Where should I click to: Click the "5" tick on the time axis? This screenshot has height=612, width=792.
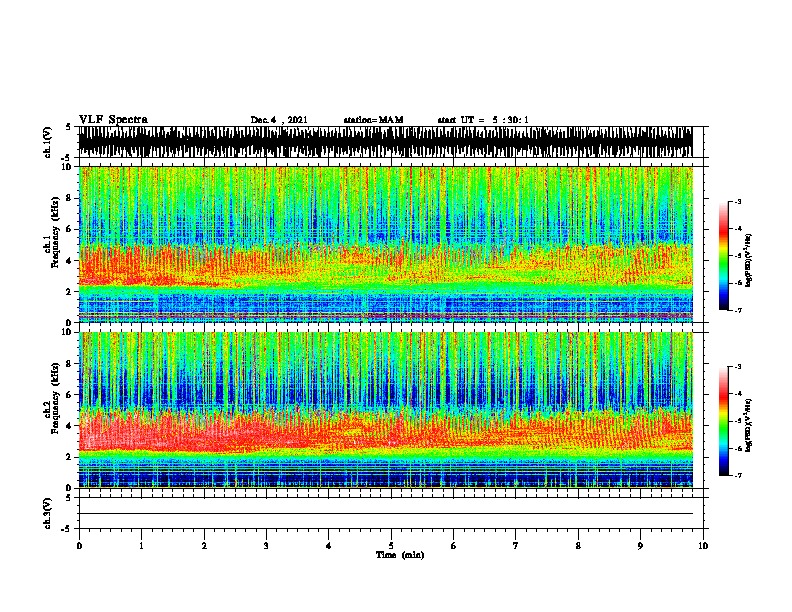391,545
